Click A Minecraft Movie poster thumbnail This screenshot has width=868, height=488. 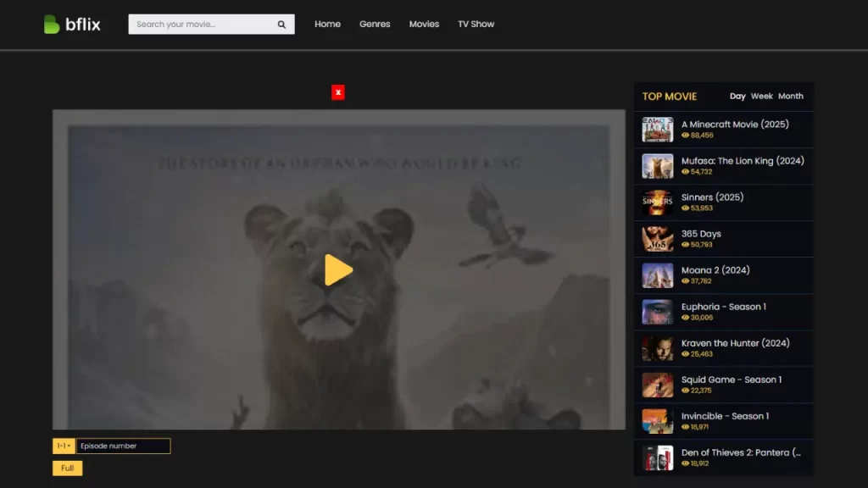[658, 130]
